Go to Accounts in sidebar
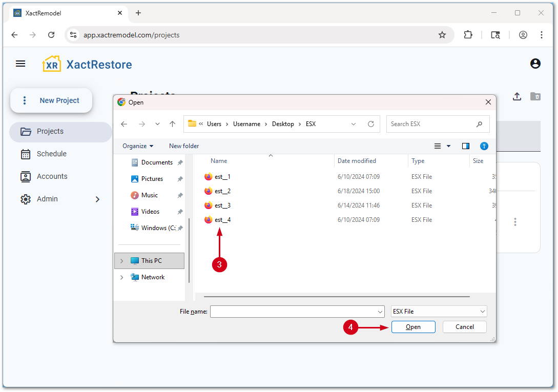 tap(52, 176)
